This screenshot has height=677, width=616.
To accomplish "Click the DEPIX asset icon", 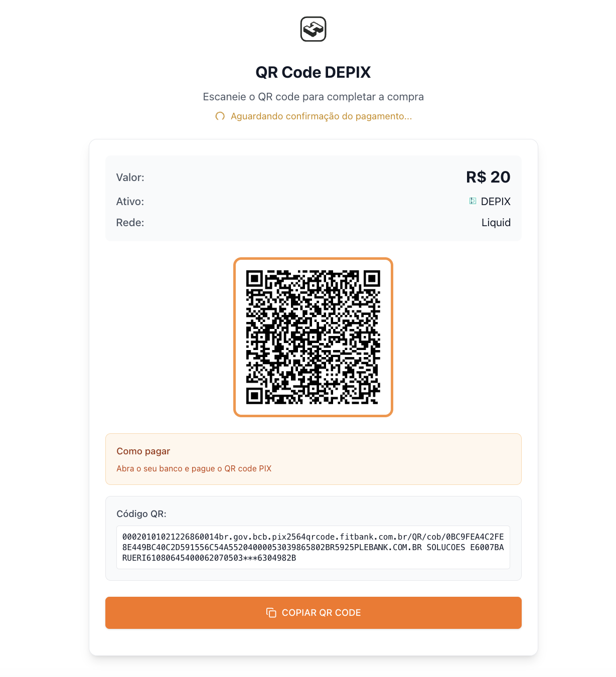I will point(473,201).
